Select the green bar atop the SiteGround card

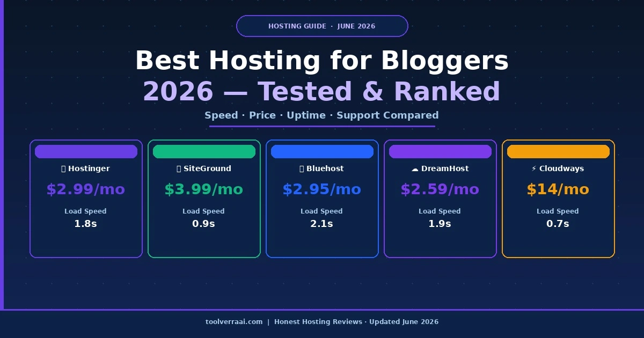point(204,152)
